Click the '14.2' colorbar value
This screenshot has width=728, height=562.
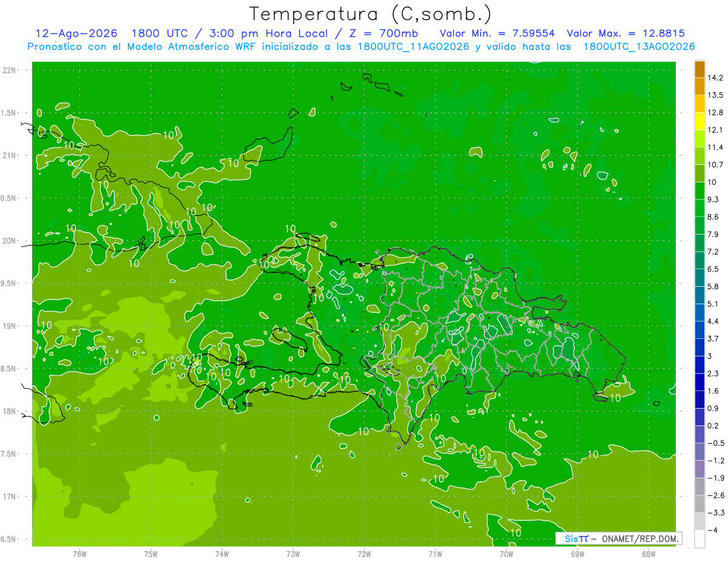coord(715,78)
